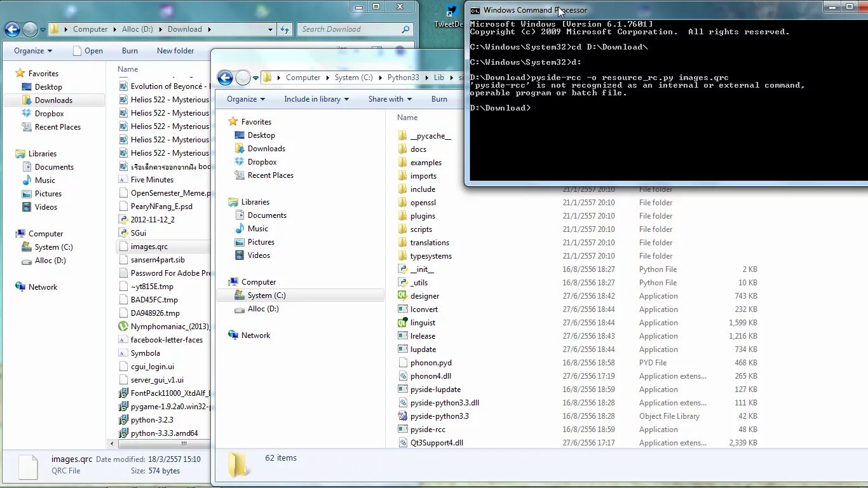868x488 pixels.
Task: Open address bar history dropdown in Download window
Action: point(270,29)
